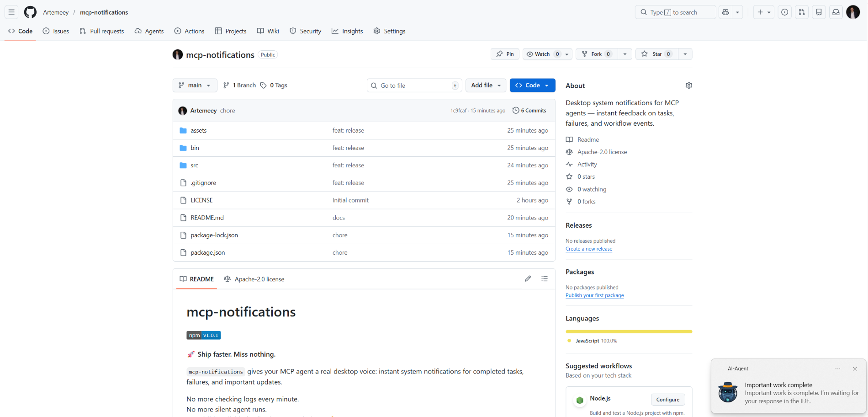
Task: Select the Code tab
Action: click(21, 31)
